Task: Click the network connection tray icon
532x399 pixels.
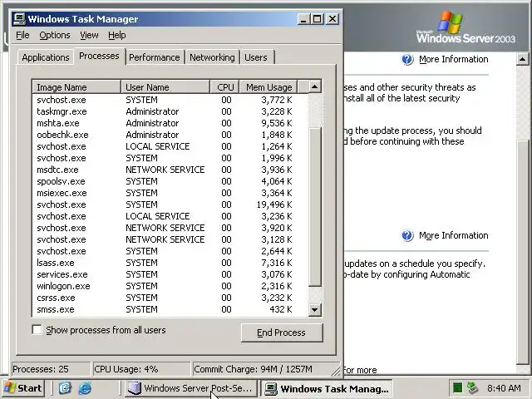Action: [472, 387]
